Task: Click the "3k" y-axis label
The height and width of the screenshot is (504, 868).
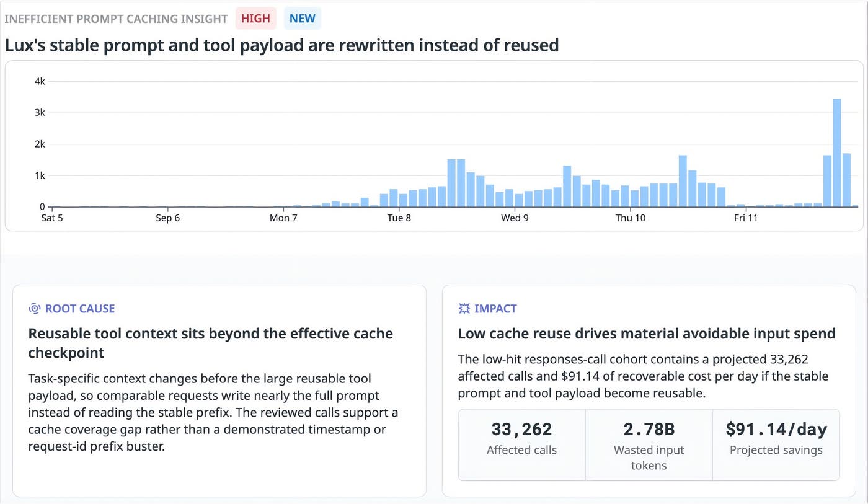Action: click(x=38, y=113)
